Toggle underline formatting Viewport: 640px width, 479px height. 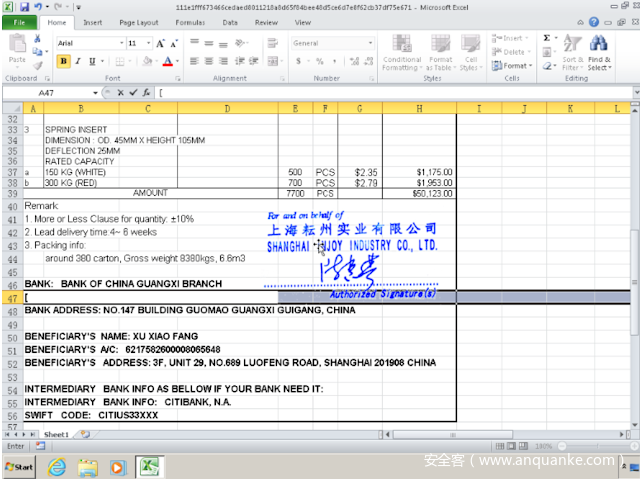91,61
